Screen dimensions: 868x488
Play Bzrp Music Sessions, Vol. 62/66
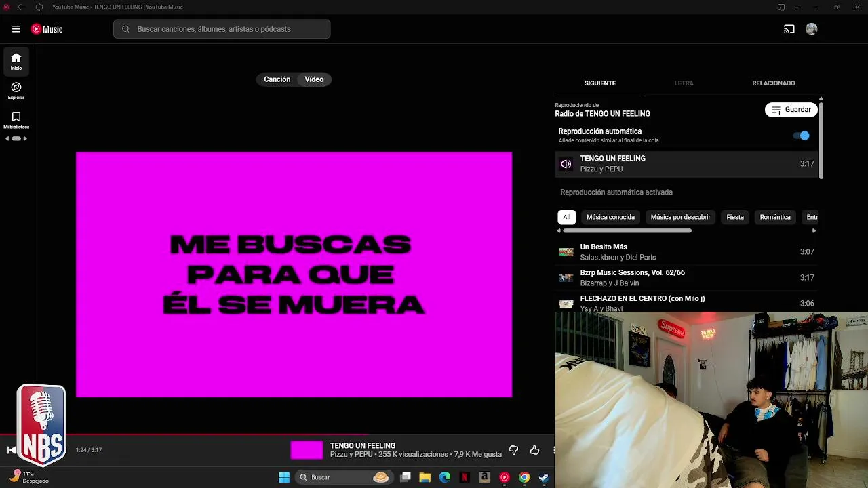[686, 278]
